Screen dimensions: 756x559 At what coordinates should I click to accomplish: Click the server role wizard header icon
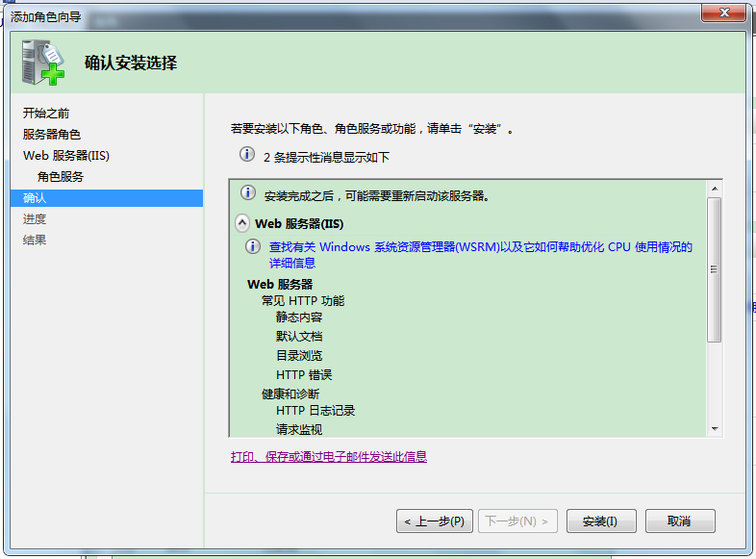43,63
